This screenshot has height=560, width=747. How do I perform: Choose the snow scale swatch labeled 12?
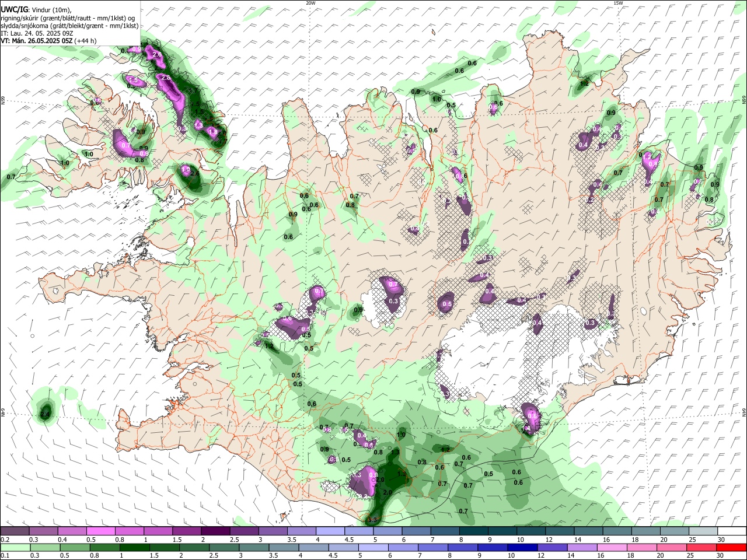click(x=559, y=531)
